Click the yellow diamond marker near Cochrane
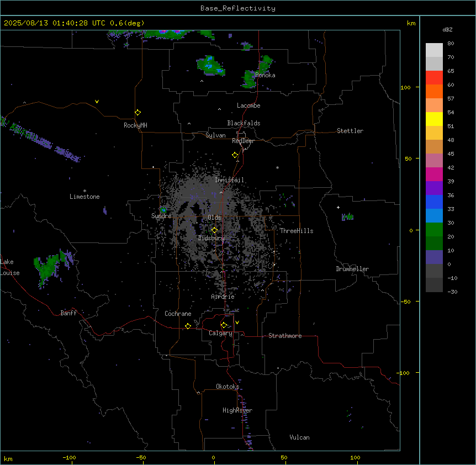The height and width of the screenshot is (465, 476). tap(188, 326)
